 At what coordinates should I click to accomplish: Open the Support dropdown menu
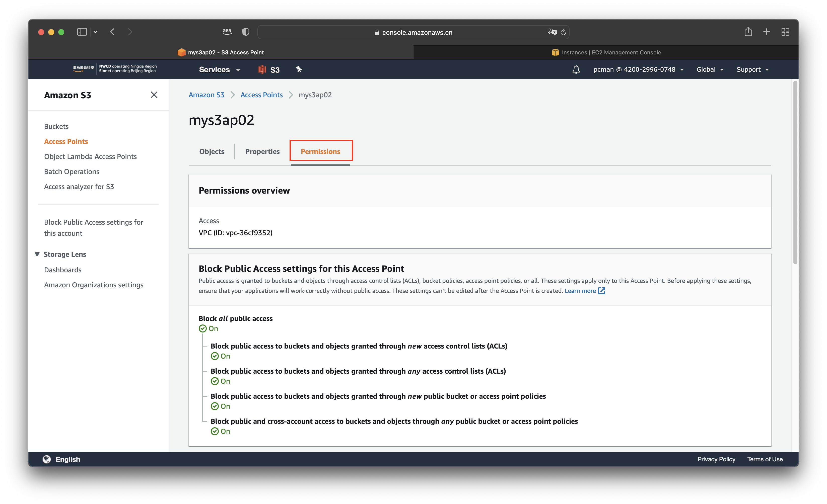(x=752, y=69)
